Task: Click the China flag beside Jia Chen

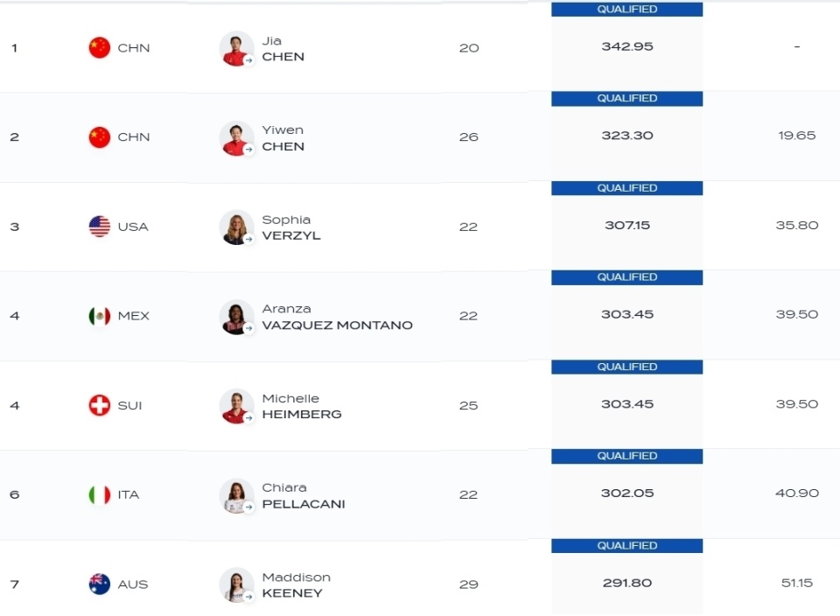Action: [99, 47]
